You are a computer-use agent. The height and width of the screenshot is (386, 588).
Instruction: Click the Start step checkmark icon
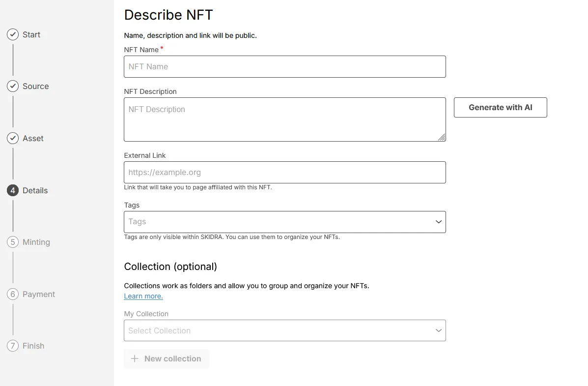click(x=13, y=34)
